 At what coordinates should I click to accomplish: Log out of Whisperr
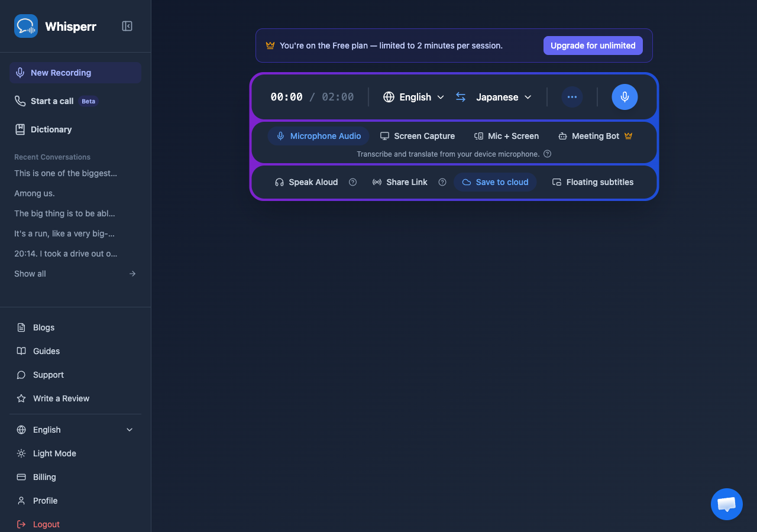(75, 524)
